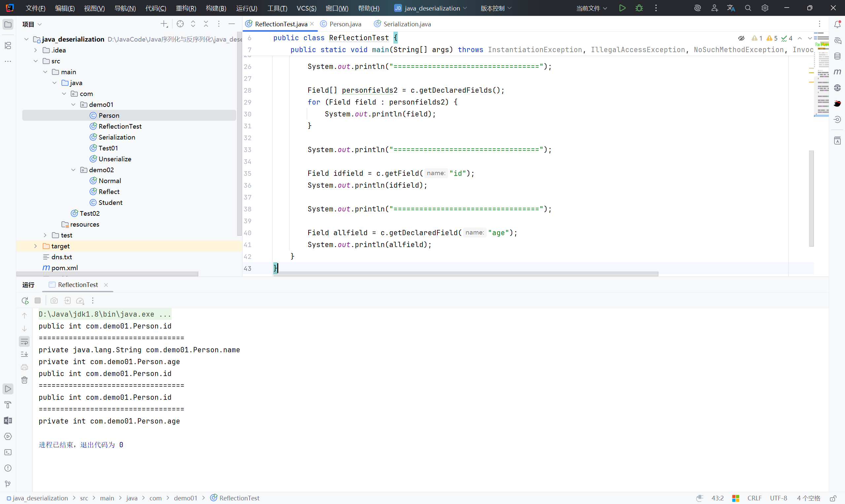Click the Debug bug icon
Image resolution: width=845 pixels, height=504 pixels.
click(x=639, y=8)
